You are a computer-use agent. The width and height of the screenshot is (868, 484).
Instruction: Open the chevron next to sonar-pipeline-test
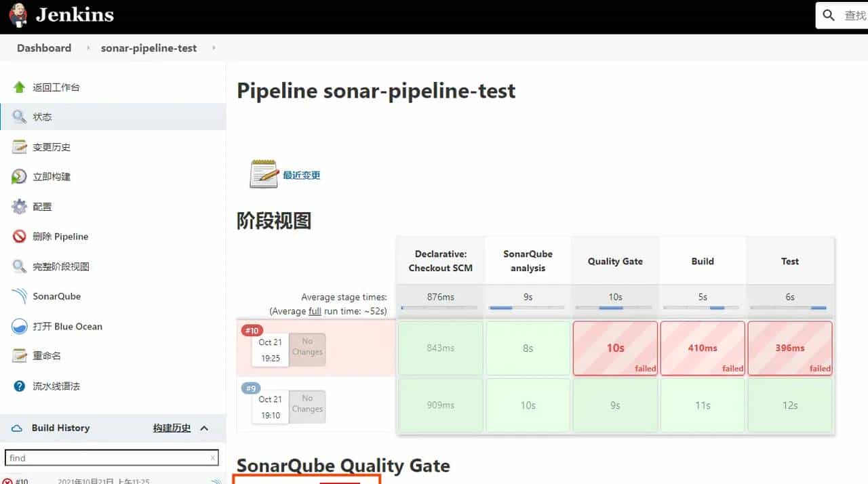pos(213,48)
